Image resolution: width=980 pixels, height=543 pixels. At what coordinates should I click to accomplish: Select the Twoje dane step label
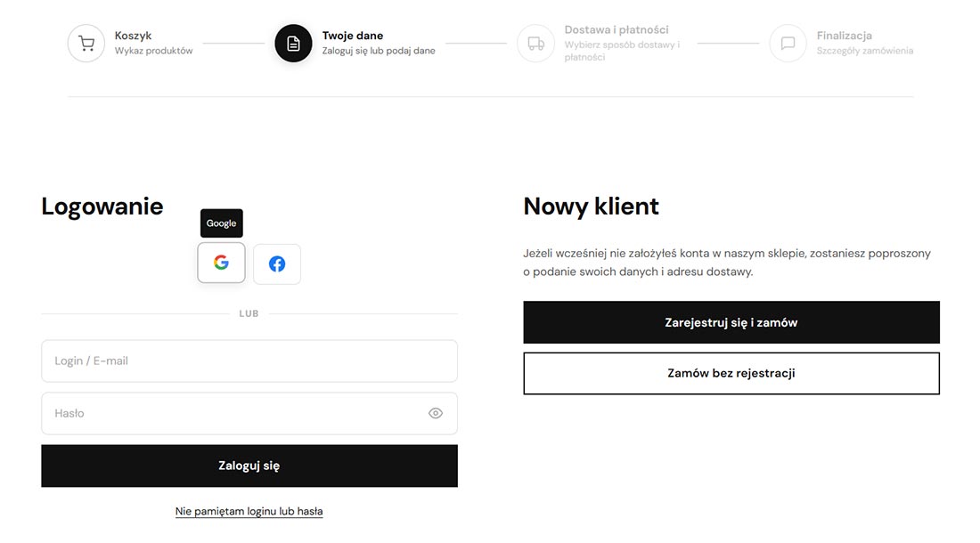click(x=353, y=36)
